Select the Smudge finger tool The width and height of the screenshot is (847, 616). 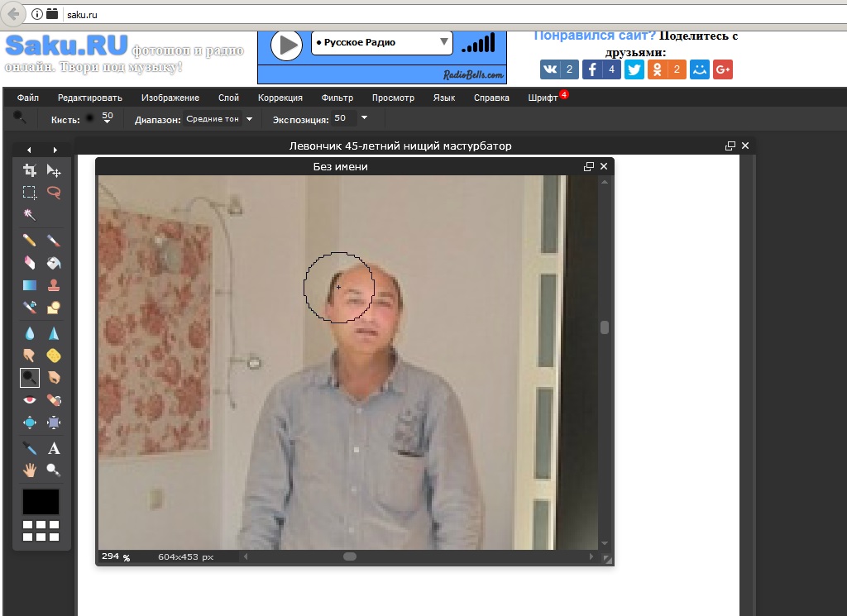(x=30, y=356)
